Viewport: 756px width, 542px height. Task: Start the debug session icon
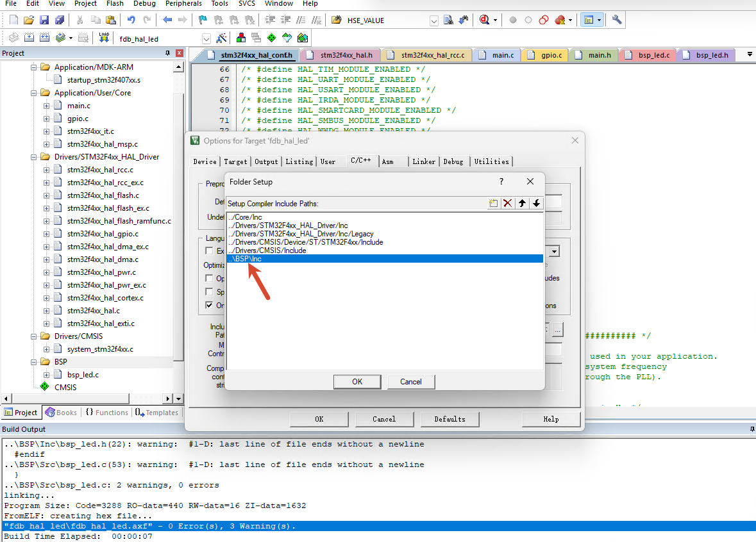pyautogui.click(x=485, y=20)
